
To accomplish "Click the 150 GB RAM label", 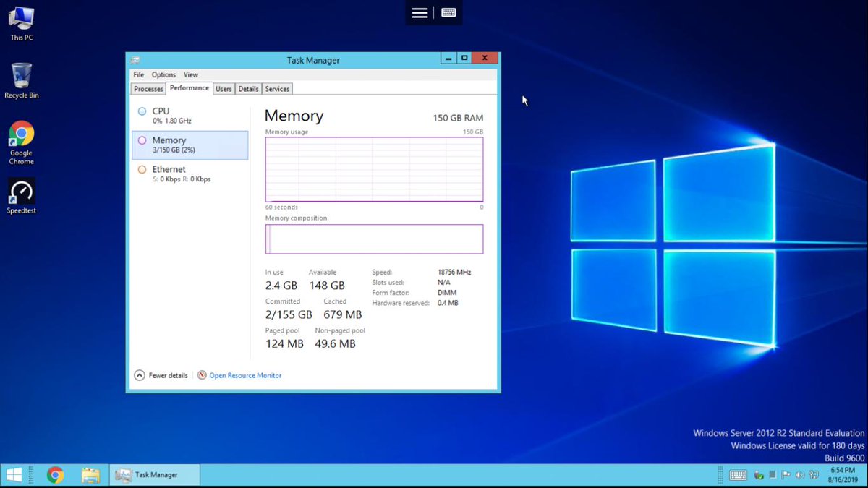I will pyautogui.click(x=458, y=118).
